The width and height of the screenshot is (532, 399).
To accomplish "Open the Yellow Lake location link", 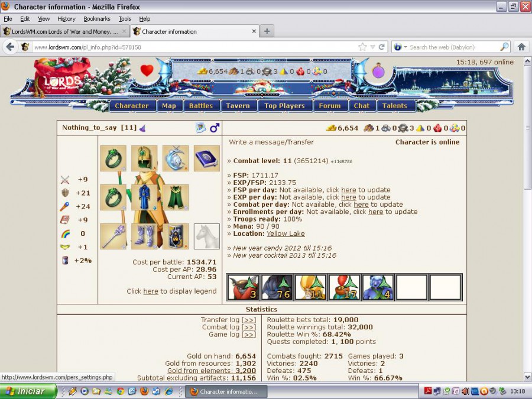I will click(286, 233).
